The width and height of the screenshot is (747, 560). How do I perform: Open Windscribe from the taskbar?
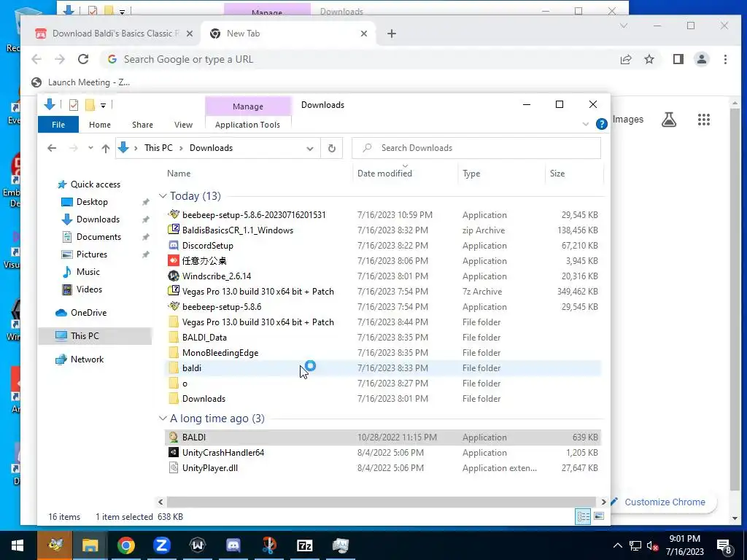(197, 545)
